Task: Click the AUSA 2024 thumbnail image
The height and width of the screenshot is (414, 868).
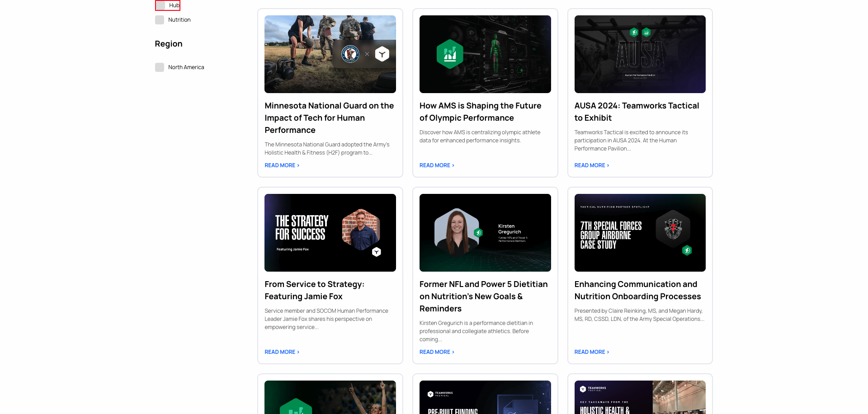Action: [640, 54]
